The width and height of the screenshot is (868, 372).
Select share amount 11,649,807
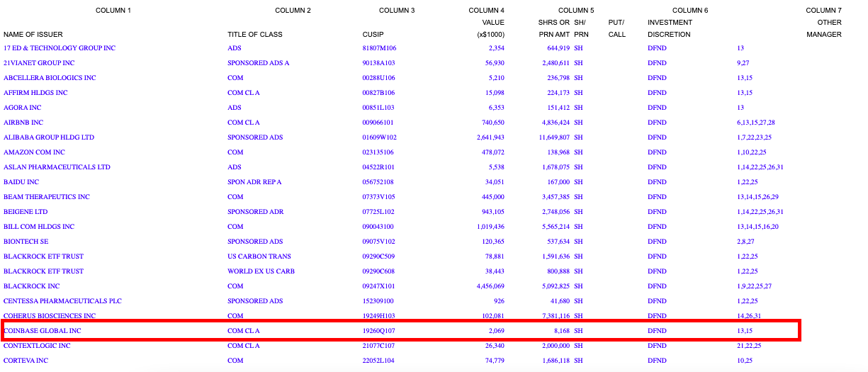tap(554, 137)
